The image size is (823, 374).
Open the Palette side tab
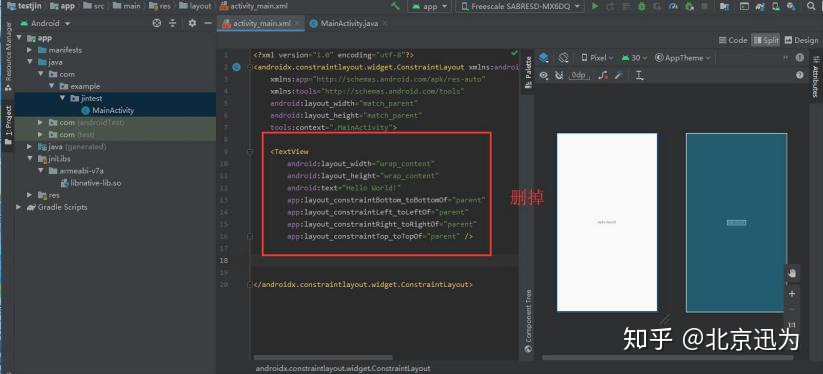pos(528,72)
